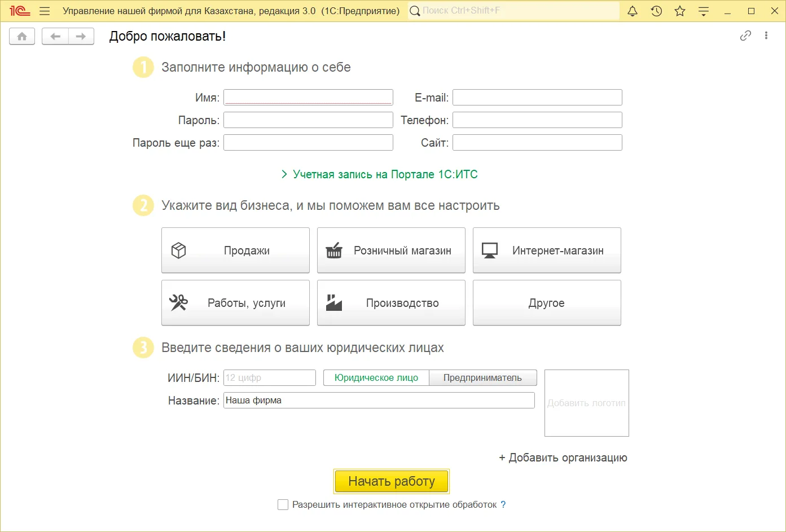The image size is (786, 532).
Task: Choose the Другое business type
Action: (547, 303)
